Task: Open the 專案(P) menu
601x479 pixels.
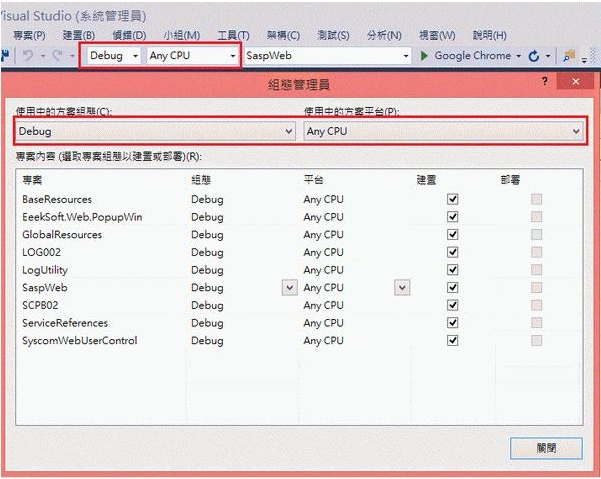Action: point(30,36)
